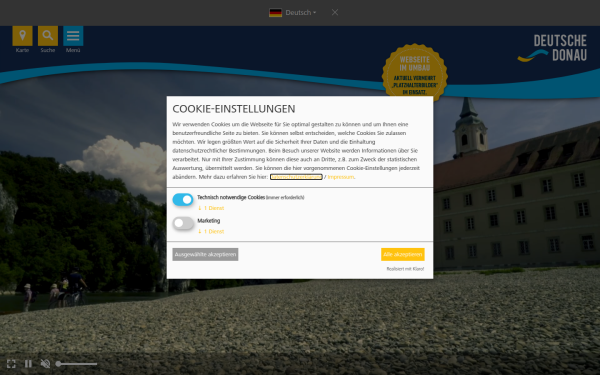
Task: Click the 'Marketing' label text
Action: [209, 221]
